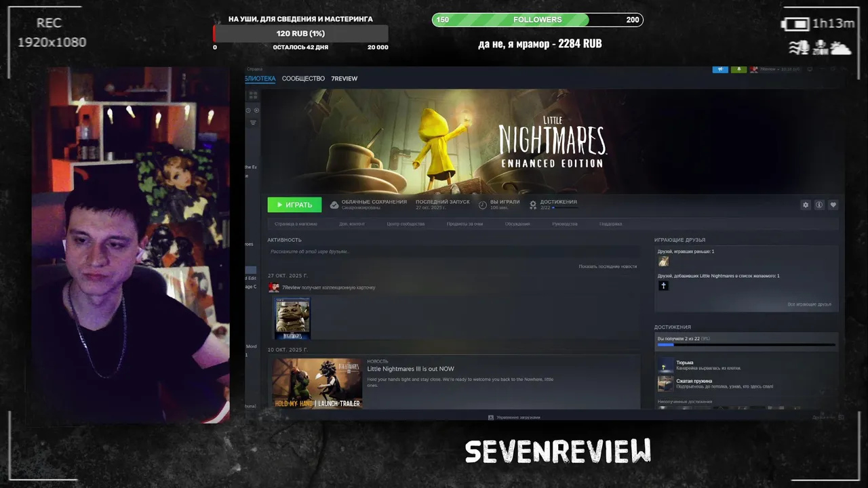Open Центр сообщества link

(x=406, y=224)
